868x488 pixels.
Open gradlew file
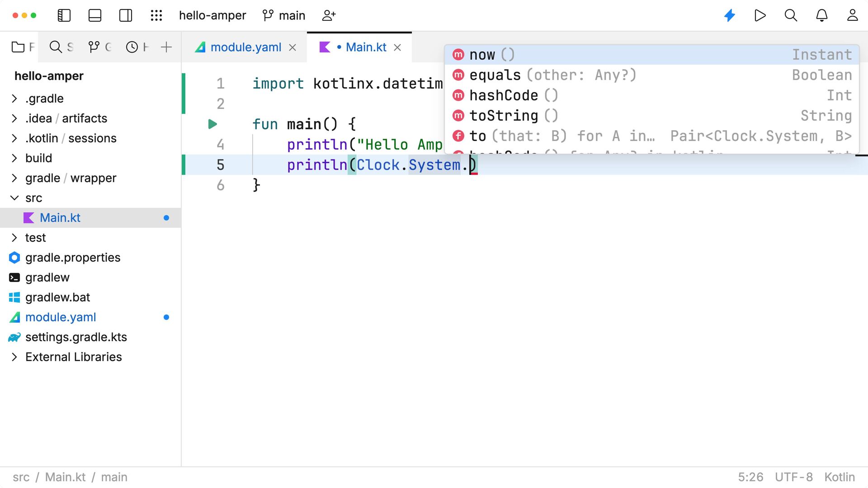[47, 277]
